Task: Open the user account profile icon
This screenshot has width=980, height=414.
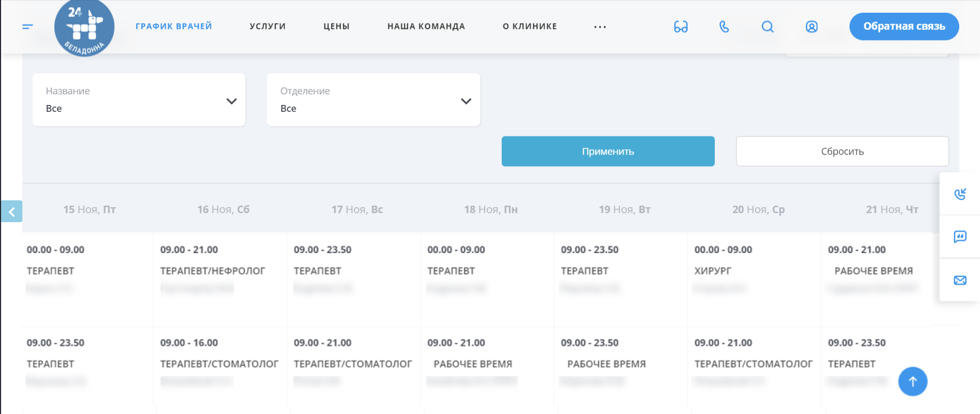Action: click(x=811, y=27)
